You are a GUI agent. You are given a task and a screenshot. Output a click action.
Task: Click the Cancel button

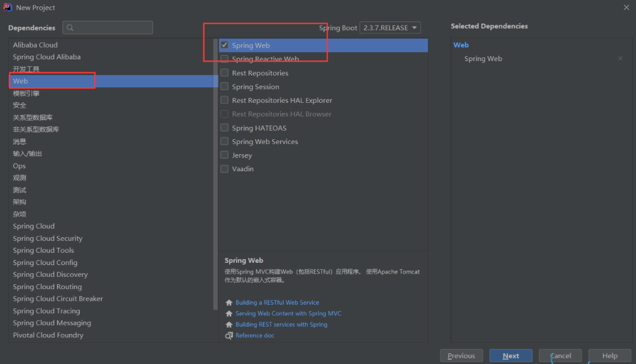(x=560, y=355)
